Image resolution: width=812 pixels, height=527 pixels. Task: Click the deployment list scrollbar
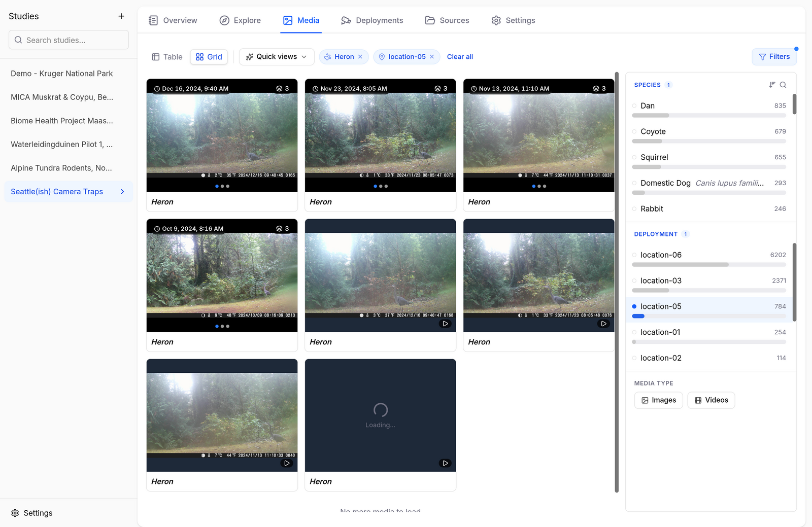click(794, 282)
